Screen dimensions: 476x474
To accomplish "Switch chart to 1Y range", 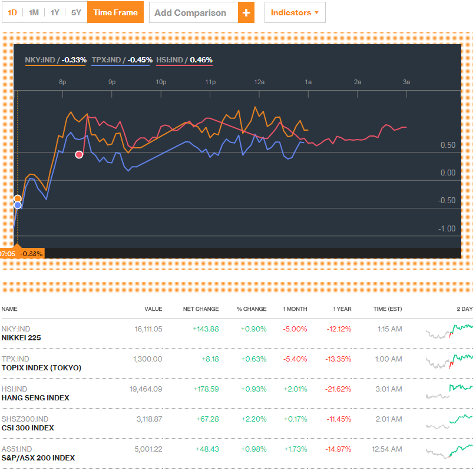I will click(55, 12).
